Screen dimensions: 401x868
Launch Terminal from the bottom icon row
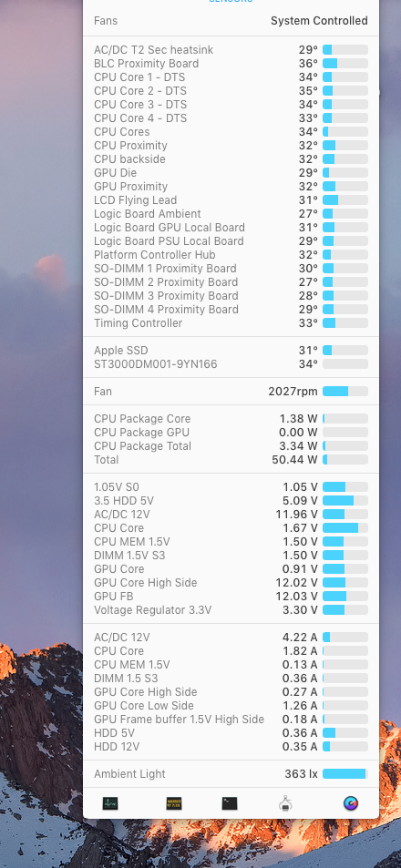230,803
